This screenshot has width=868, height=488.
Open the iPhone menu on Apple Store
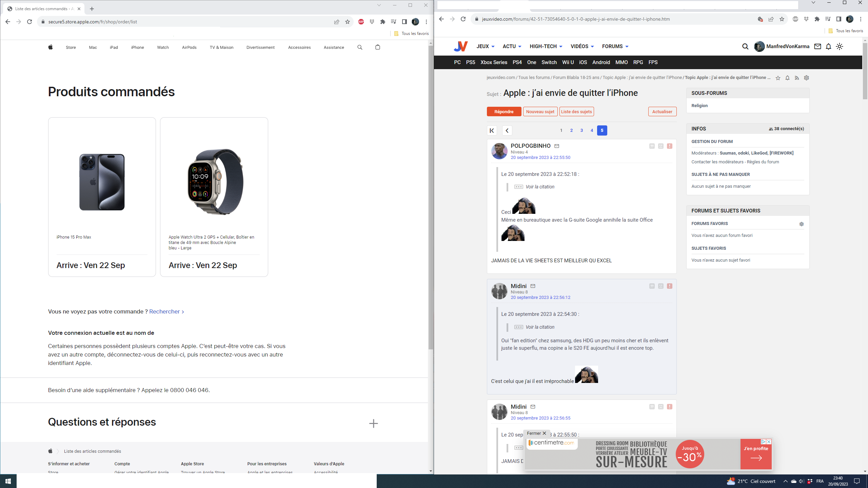tap(137, 47)
